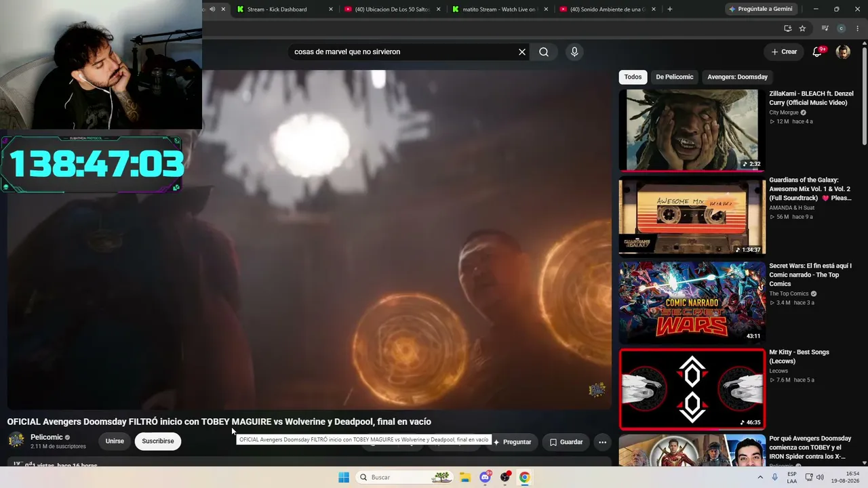868x488 pixels.
Task: Open the Mr Kitty - Best Songs title
Action: tap(799, 357)
